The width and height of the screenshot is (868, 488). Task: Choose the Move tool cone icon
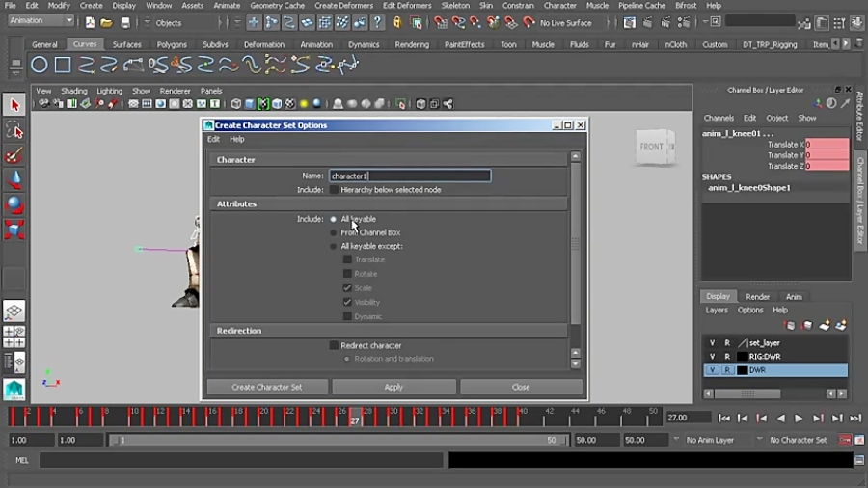[x=14, y=179]
